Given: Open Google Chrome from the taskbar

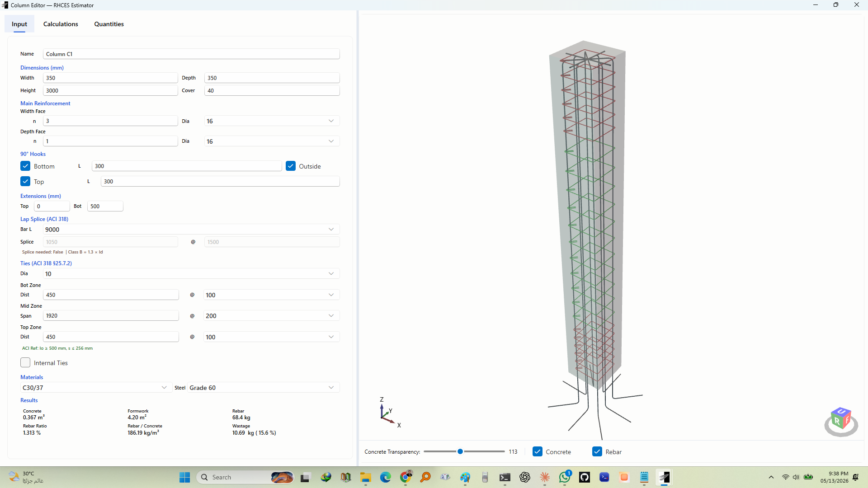Looking at the screenshot, I should 406,477.
